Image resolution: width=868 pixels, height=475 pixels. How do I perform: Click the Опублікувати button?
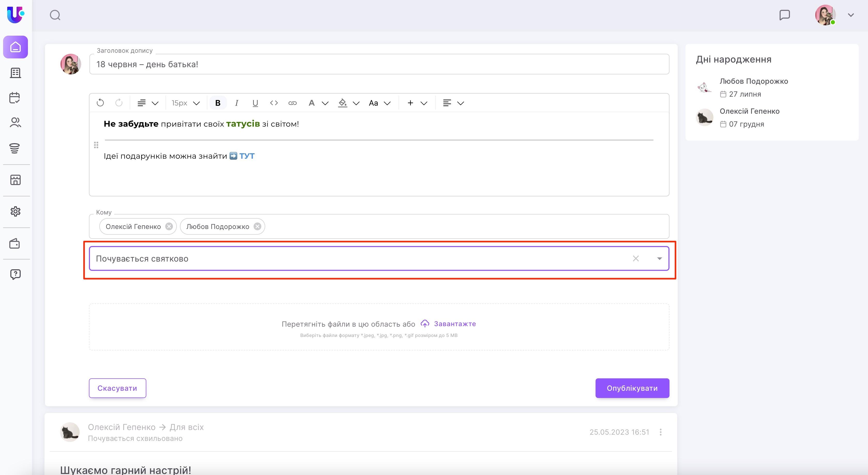[632, 388]
